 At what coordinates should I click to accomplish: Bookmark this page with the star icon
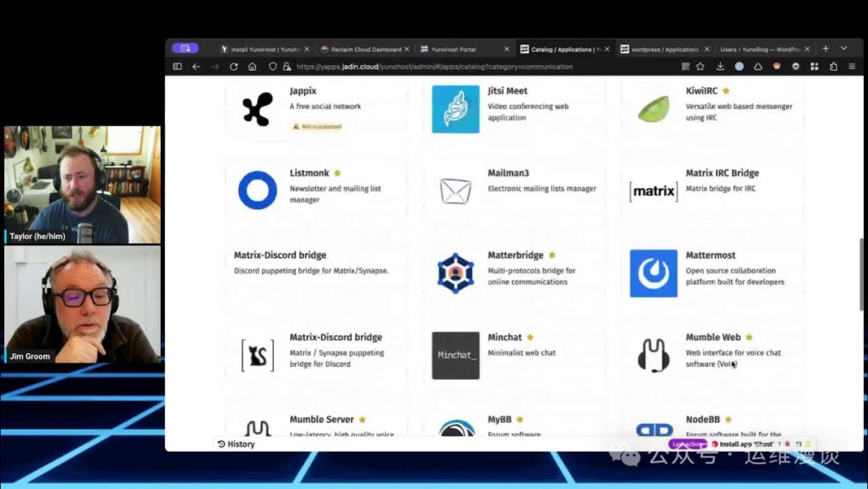tap(700, 67)
